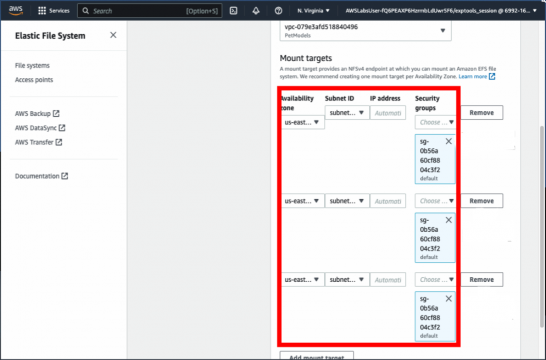Open second mount target subnet dropdown
Screen dimensions: 546x360
click(347, 201)
